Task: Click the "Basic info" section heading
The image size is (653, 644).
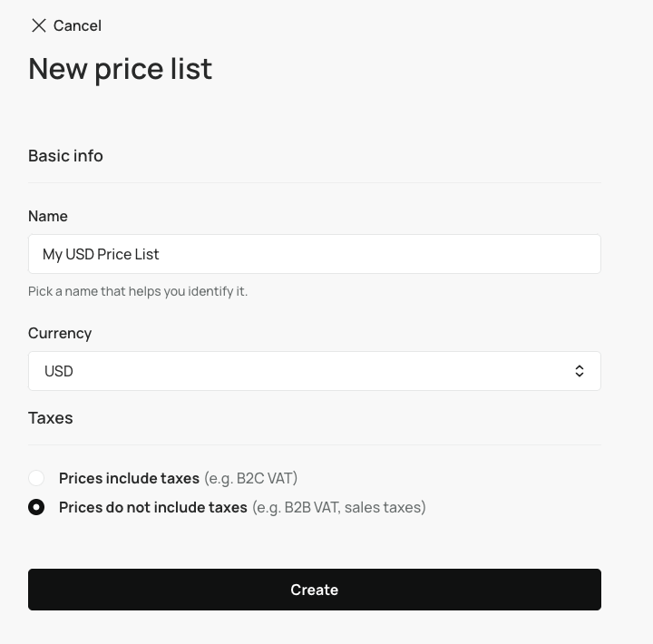Action: 65,155
